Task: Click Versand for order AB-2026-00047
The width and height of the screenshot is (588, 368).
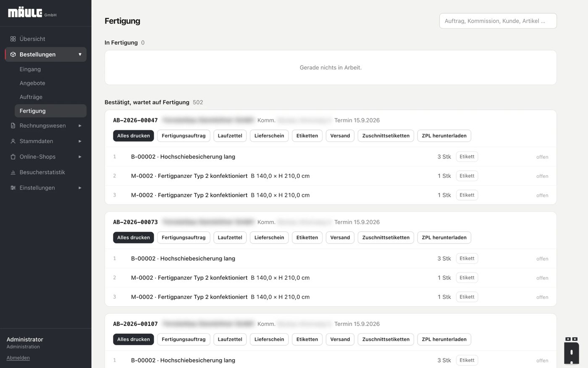Action: 340,136
